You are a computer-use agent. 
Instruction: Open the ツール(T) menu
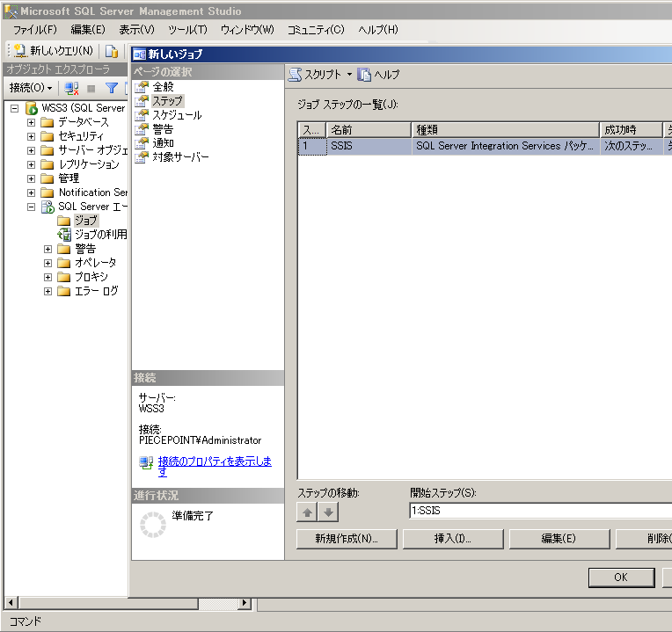[187, 30]
